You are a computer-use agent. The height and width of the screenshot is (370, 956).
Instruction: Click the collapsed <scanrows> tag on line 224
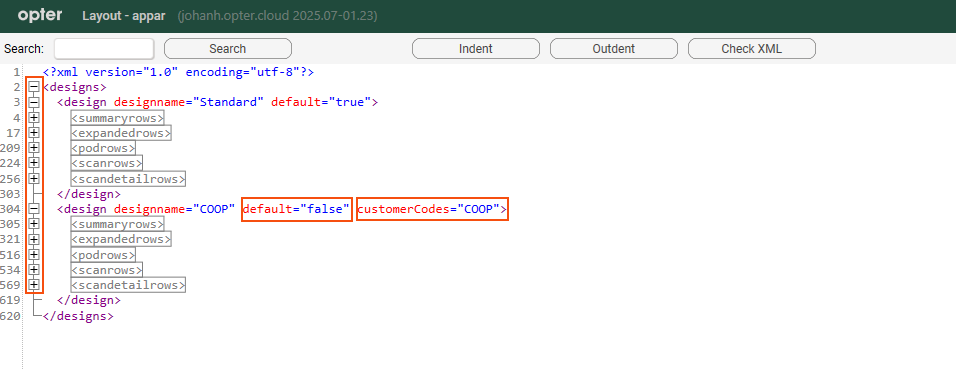click(x=107, y=163)
